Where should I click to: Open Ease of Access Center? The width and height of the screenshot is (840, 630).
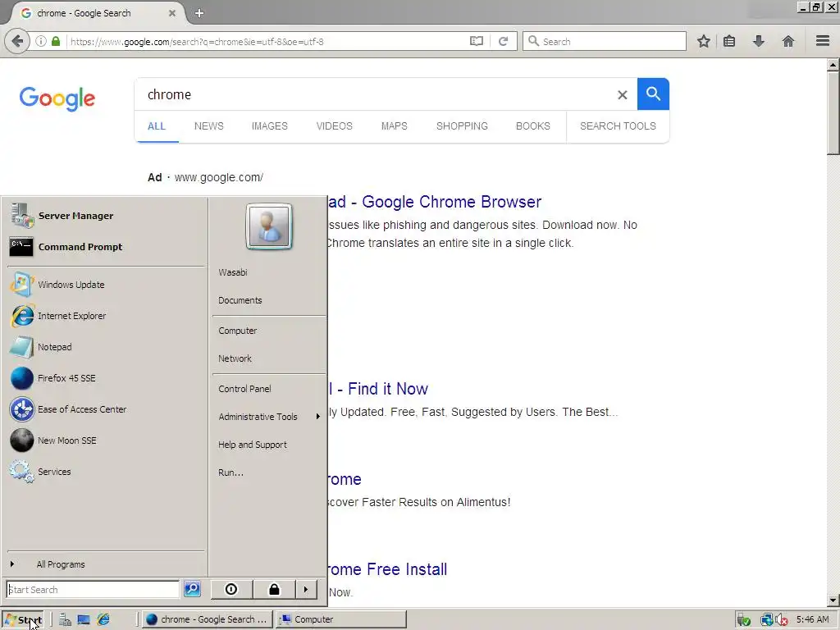(x=106, y=409)
